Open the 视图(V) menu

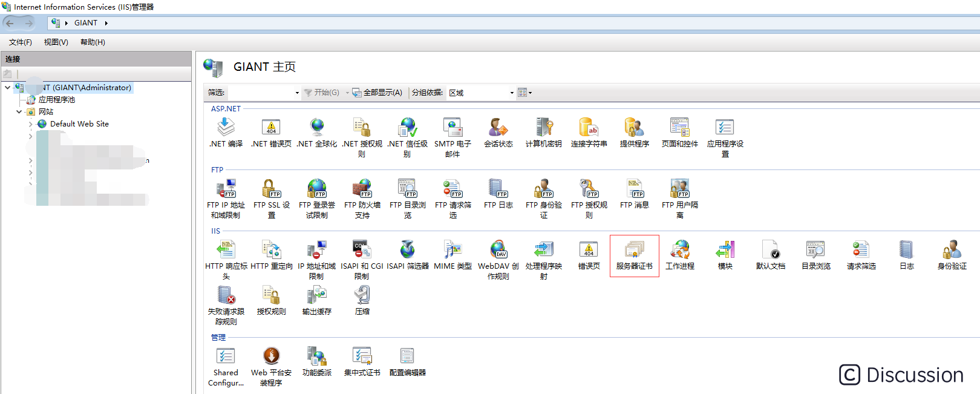coord(56,42)
